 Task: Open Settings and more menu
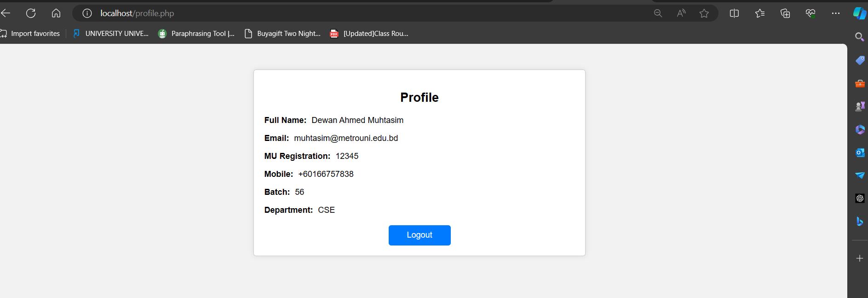point(836,13)
